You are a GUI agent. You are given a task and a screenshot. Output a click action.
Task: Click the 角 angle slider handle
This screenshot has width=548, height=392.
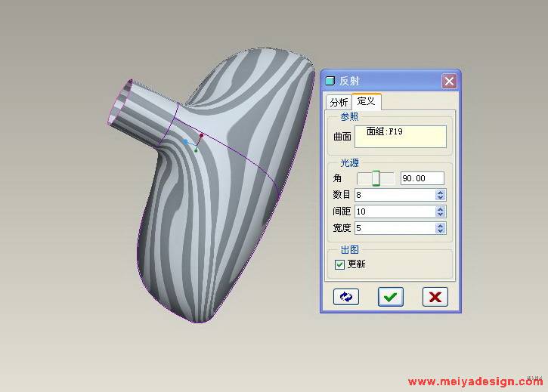coord(376,178)
